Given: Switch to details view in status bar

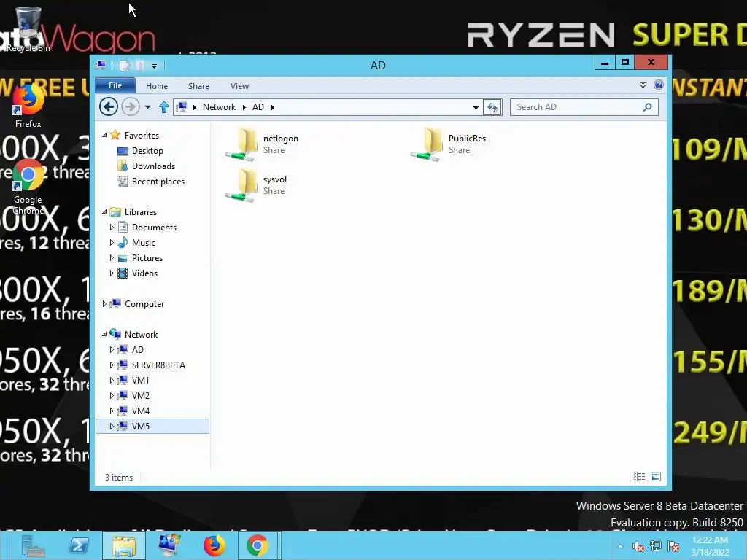Looking at the screenshot, I should [x=639, y=477].
